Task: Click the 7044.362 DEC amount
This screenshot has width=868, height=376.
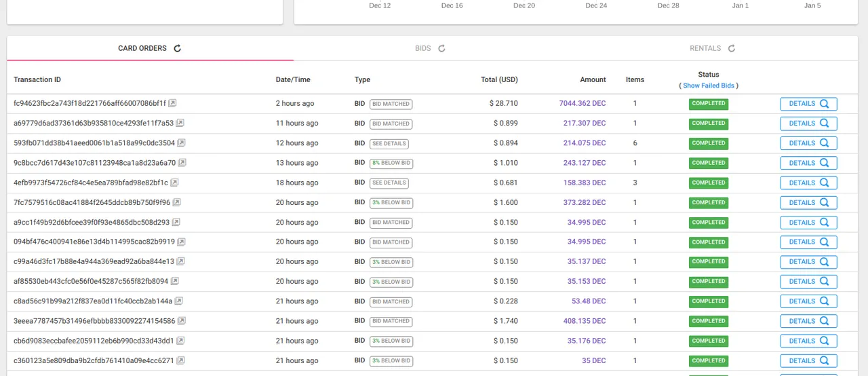Action: pos(583,104)
